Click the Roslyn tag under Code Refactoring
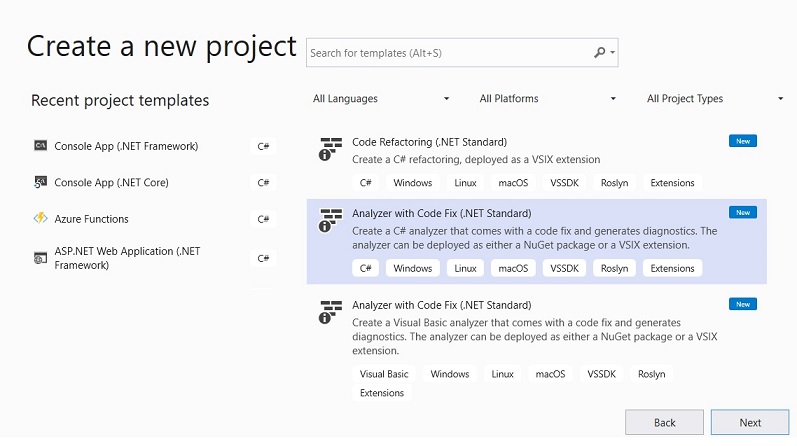 pyautogui.click(x=615, y=183)
